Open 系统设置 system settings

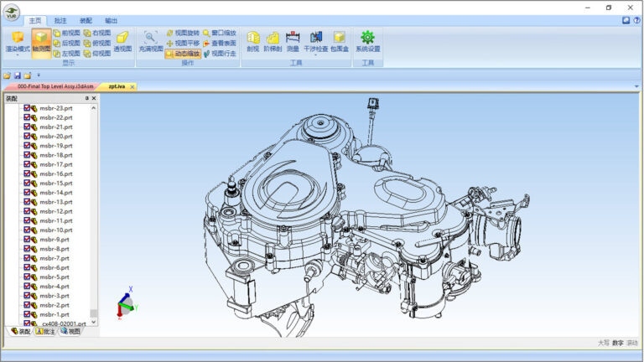367,42
